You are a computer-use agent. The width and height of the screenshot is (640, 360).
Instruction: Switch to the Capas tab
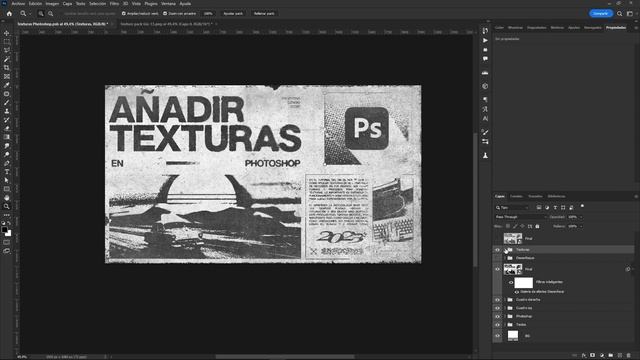point(500,196)
